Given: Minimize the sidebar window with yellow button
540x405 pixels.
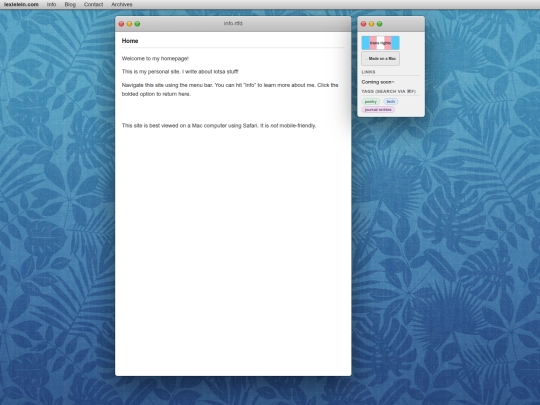Looking at the screenshot, I should click(x=371, y=24).
